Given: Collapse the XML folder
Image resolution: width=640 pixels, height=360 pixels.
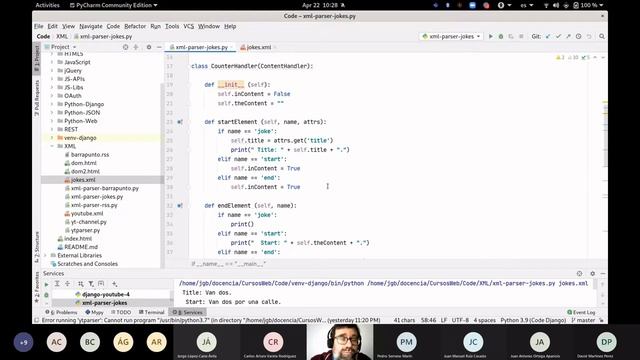Looking at the screenshot, I should pyautogui.click(x=52, y=146).
